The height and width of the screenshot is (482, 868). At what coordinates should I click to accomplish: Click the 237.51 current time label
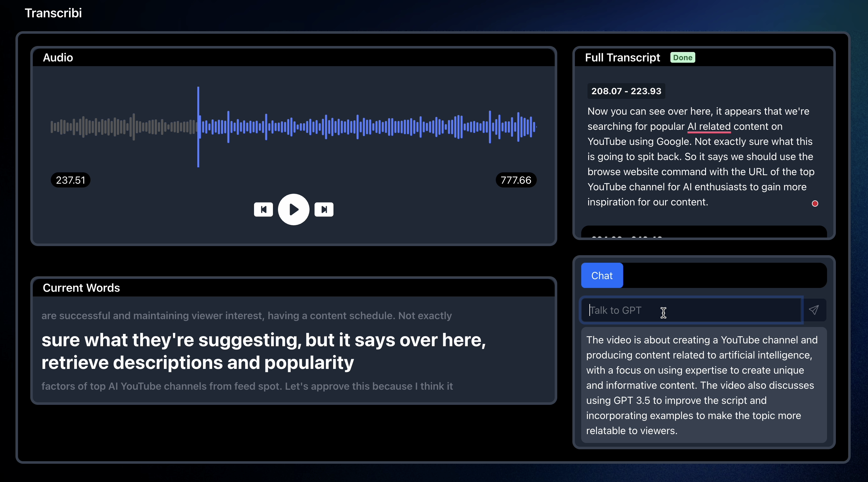click(70, 180)
